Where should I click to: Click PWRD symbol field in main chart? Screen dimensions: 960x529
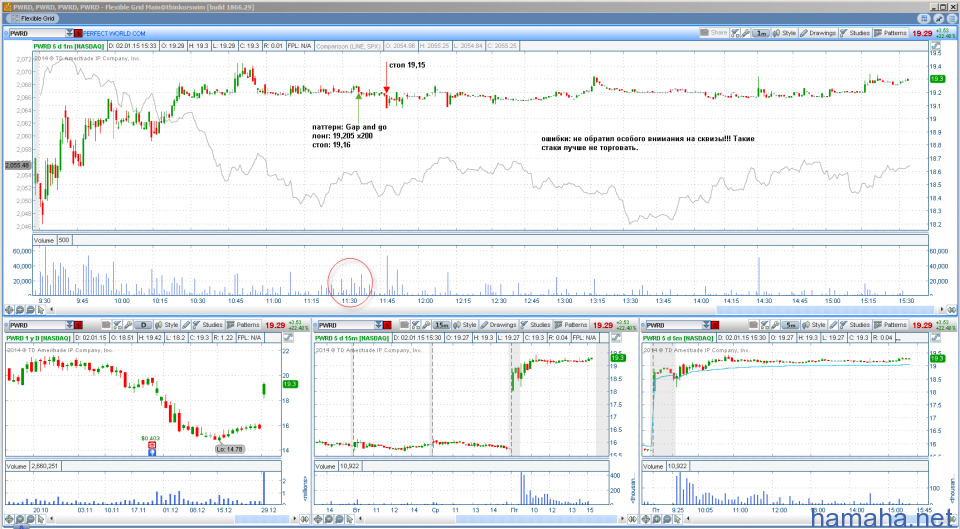tap(37, 33)
